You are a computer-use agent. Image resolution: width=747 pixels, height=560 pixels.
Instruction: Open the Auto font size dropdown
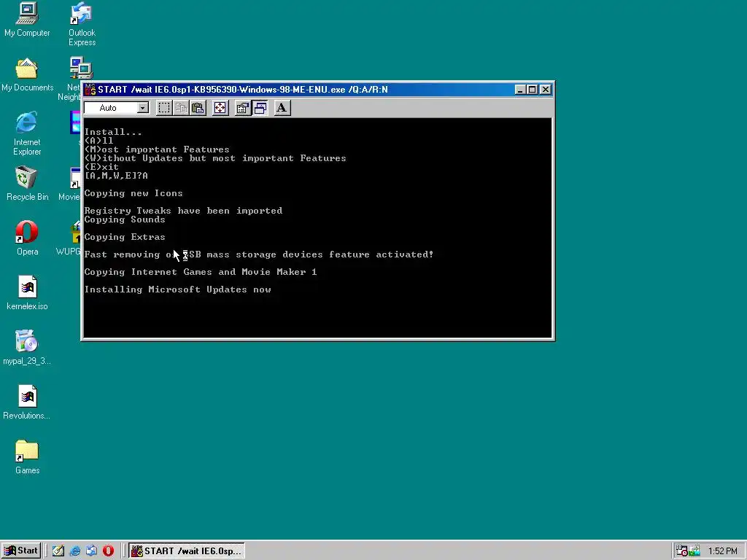pos(142,108)
